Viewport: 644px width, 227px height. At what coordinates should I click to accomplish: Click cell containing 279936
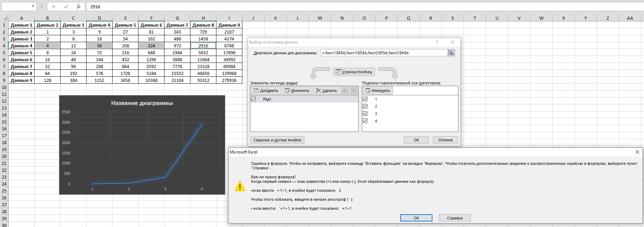tap(229, 80)
